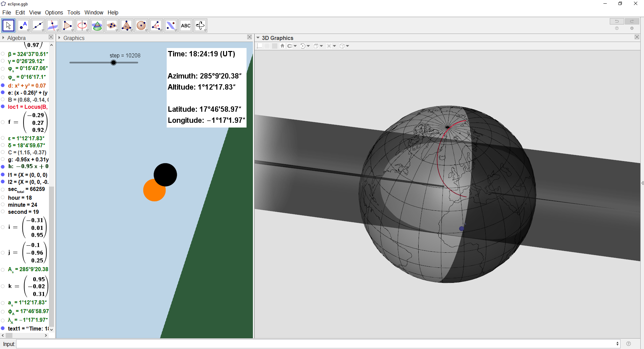The height and width of the screenshot is (349, 644).
Task: Toggle axes display in 3D Graphics
Action: pos(260,46)
